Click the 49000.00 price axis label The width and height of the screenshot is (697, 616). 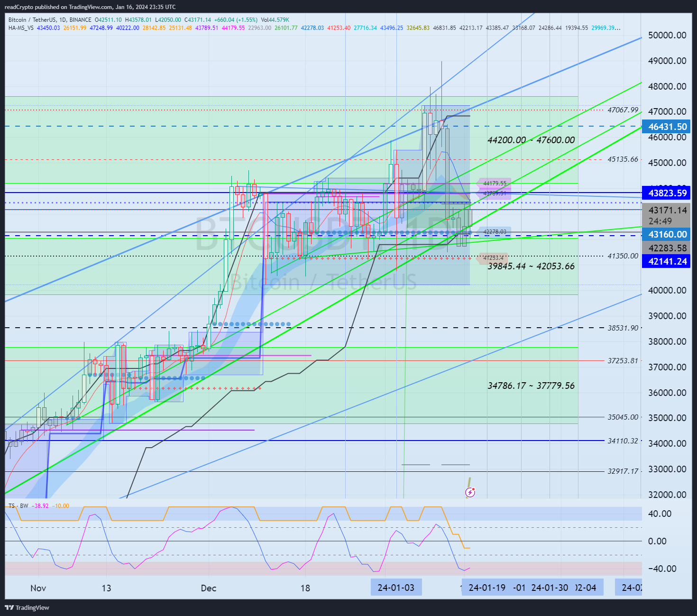tap(668, 61)
